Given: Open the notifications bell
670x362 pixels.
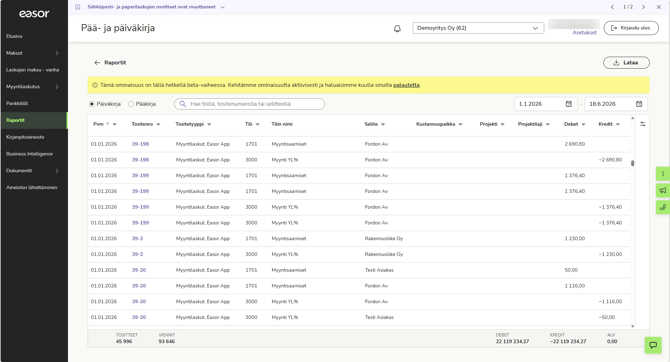Looking at the screenshot, I should tap(397, 29).
